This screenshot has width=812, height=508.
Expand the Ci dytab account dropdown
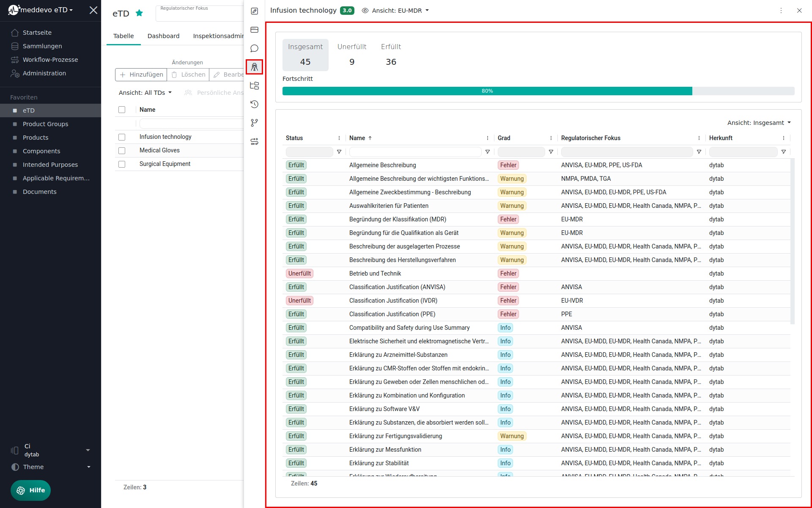pos(51,450)
